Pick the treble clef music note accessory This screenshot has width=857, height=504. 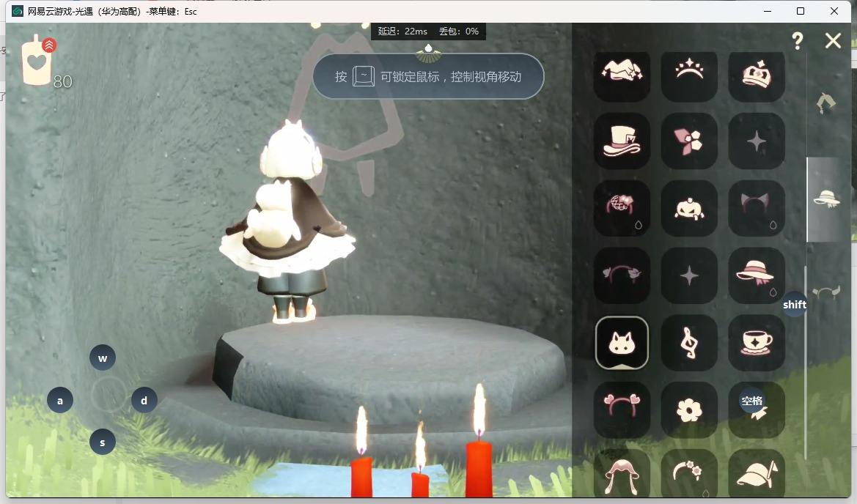[689, 343]
